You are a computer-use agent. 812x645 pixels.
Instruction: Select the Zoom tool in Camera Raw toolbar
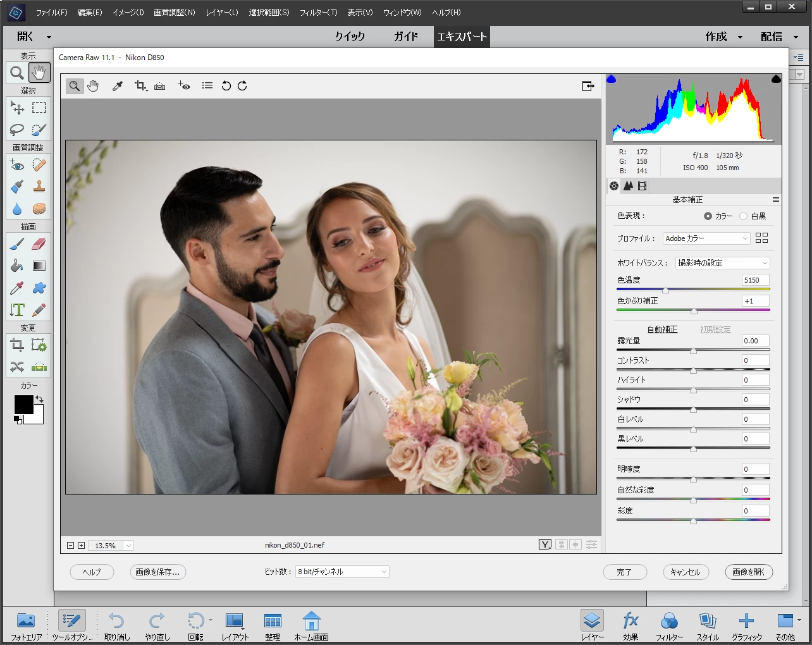tap(75, 86)
